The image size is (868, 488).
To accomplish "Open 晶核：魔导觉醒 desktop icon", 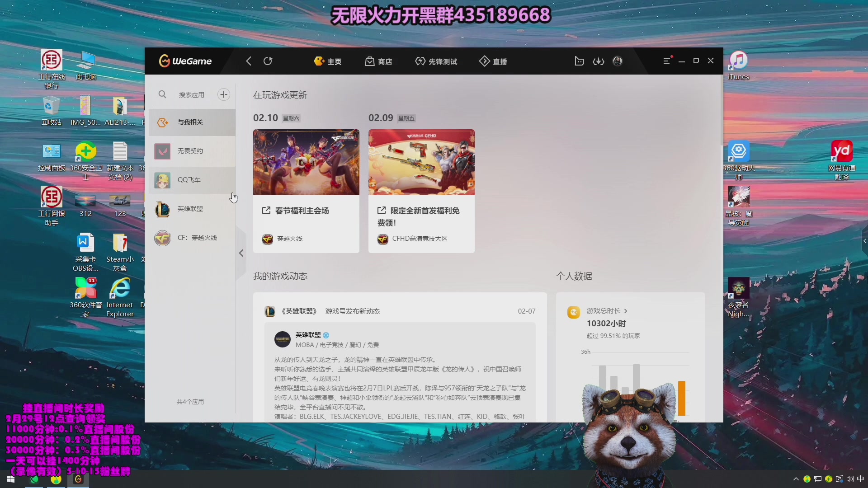I will pos(739,206).
